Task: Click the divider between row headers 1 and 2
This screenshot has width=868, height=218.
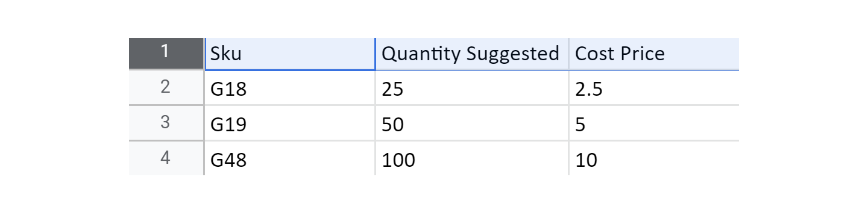Action: pyautogui.click(x=166, y=70)
